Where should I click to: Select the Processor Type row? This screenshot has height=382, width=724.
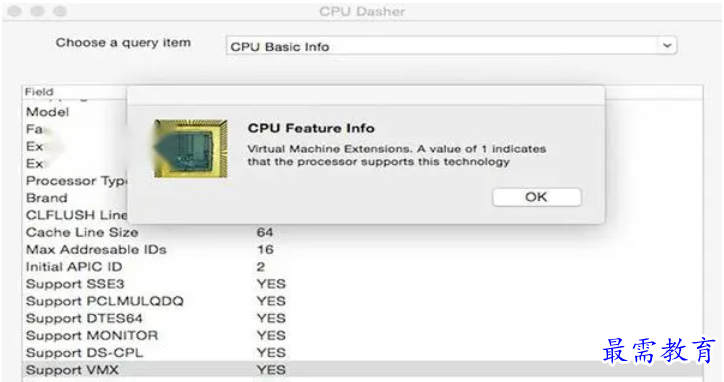pyautogui.click(x=75, y=181)
